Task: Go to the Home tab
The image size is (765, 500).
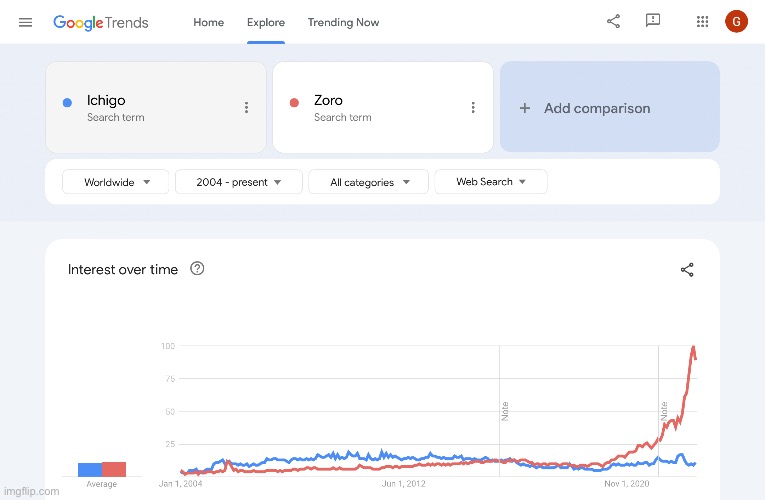Action: [x=208, y=22]
